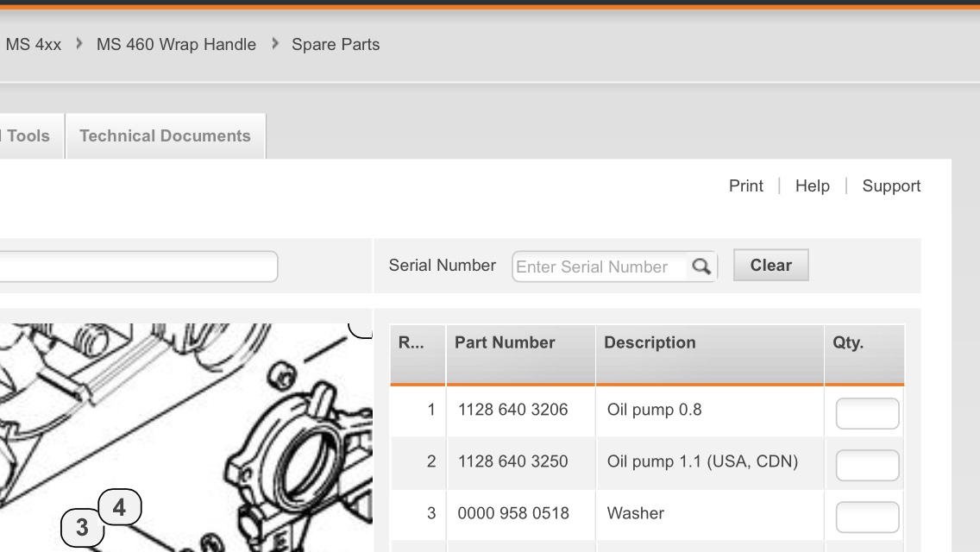This screenshot has width=980, height=552.
Task: Click the Serial Number label
Action: [x=442, y=266]
